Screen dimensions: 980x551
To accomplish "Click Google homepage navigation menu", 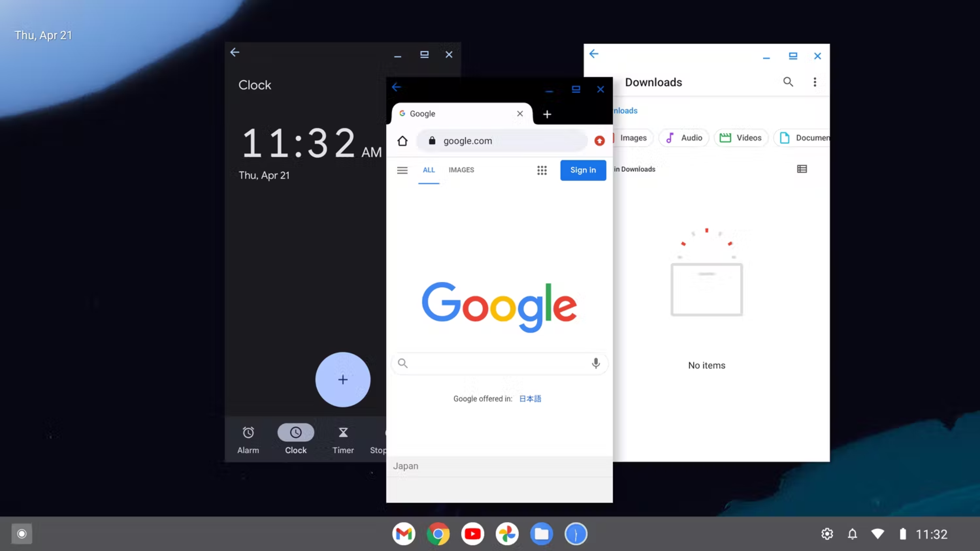I will pos(402,169).
